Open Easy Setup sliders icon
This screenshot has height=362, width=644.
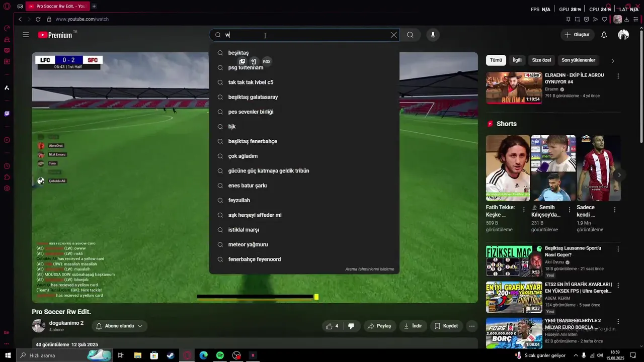636,19
